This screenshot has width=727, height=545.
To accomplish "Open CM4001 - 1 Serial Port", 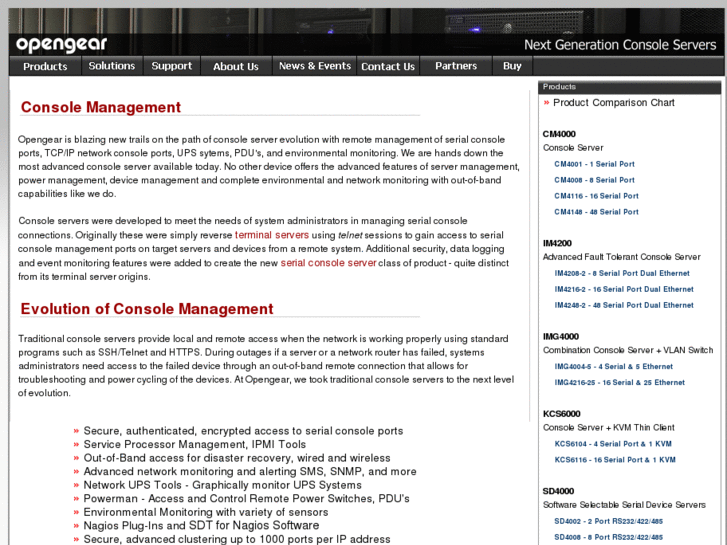I will pyautogui.click(x=594, y=164).
